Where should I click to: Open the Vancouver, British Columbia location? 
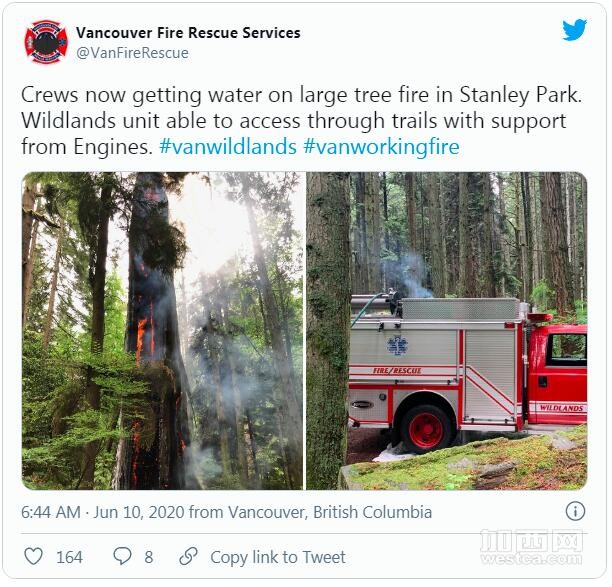point(330,512)
